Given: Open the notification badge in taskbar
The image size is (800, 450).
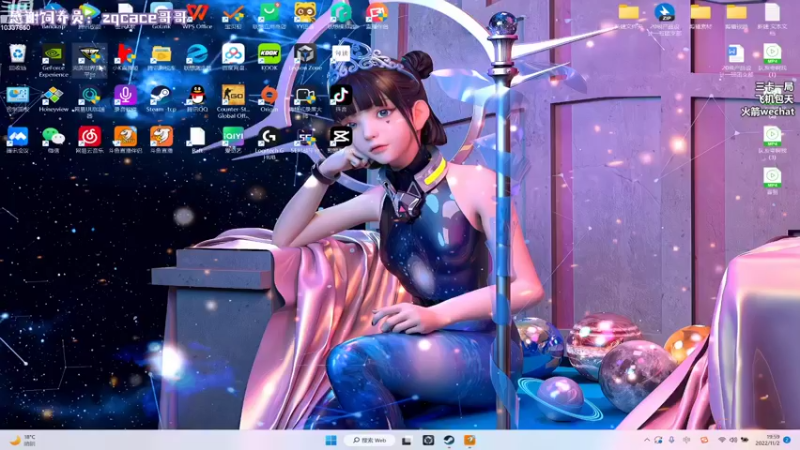Looking at the screenshot, I should [x=788, y=440].
